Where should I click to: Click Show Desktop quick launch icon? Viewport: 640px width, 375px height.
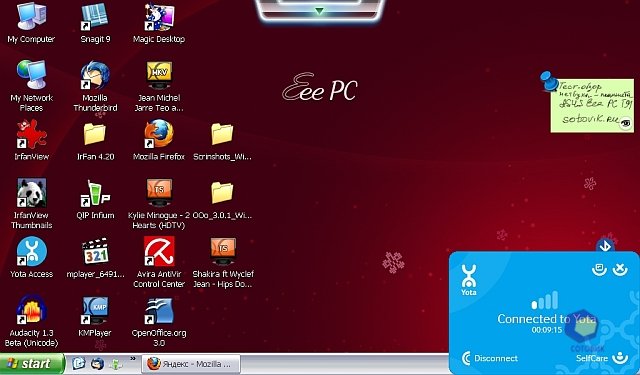pos(79,363)
